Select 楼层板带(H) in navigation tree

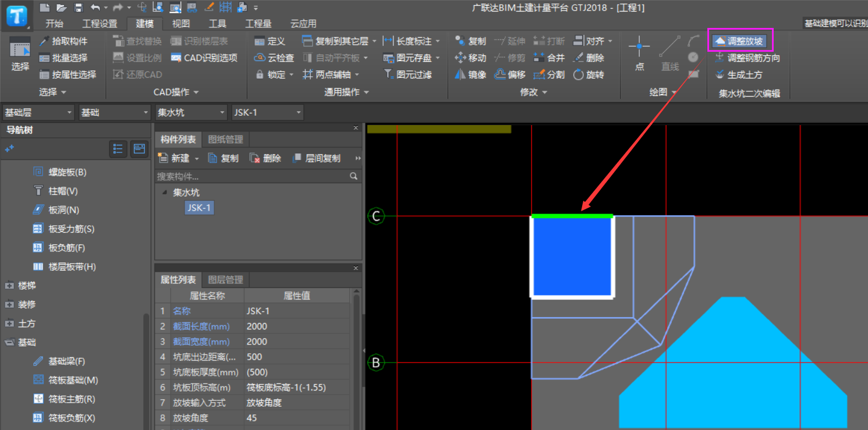64,266
